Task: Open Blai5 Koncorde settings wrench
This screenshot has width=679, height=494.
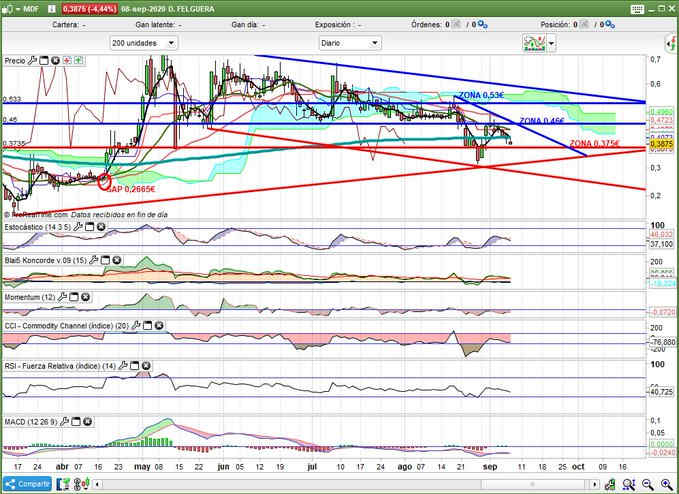Action: click(x=94, y=260)
